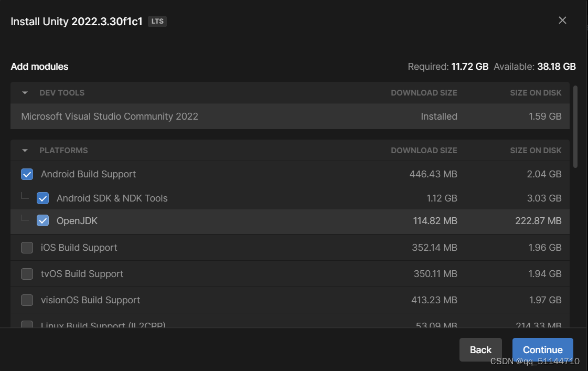Click the 3.03 GB size on disk

click(x=544, y=198)
